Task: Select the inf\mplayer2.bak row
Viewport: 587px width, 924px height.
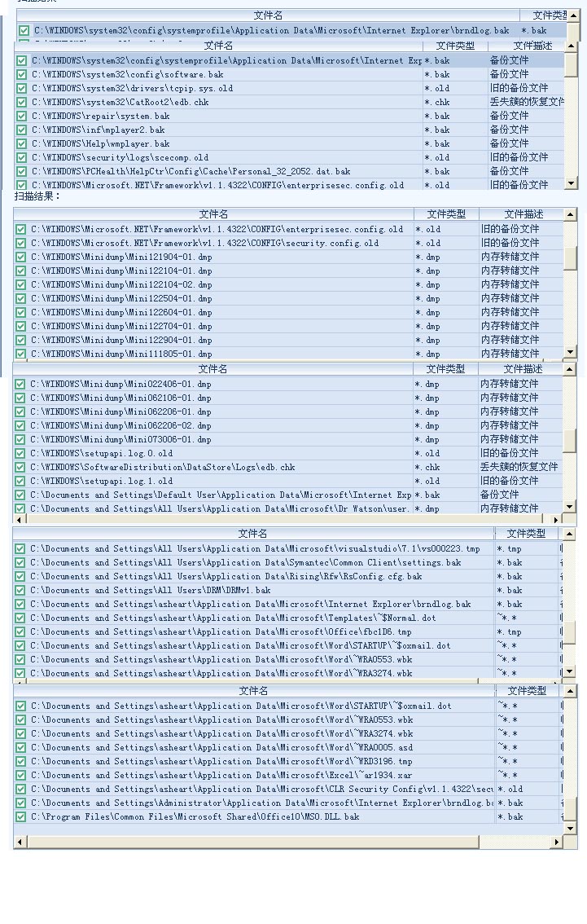Action: 289,130
